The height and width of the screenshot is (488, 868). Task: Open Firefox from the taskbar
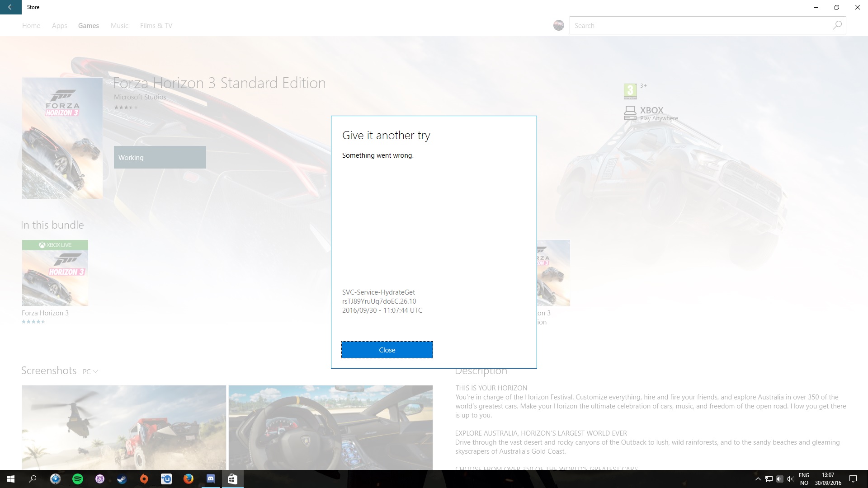pos(189,479)
